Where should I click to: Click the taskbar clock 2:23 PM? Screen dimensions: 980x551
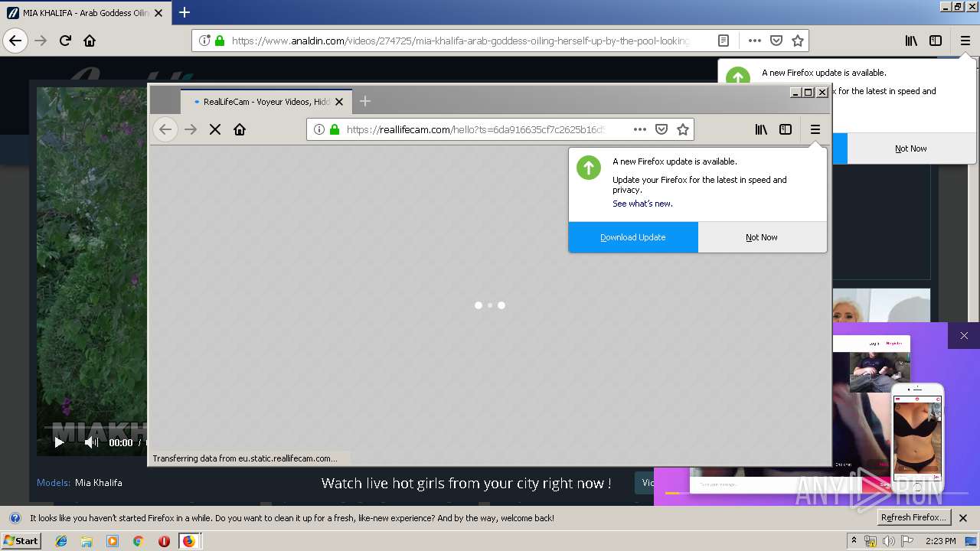click(x=941, y=541)
